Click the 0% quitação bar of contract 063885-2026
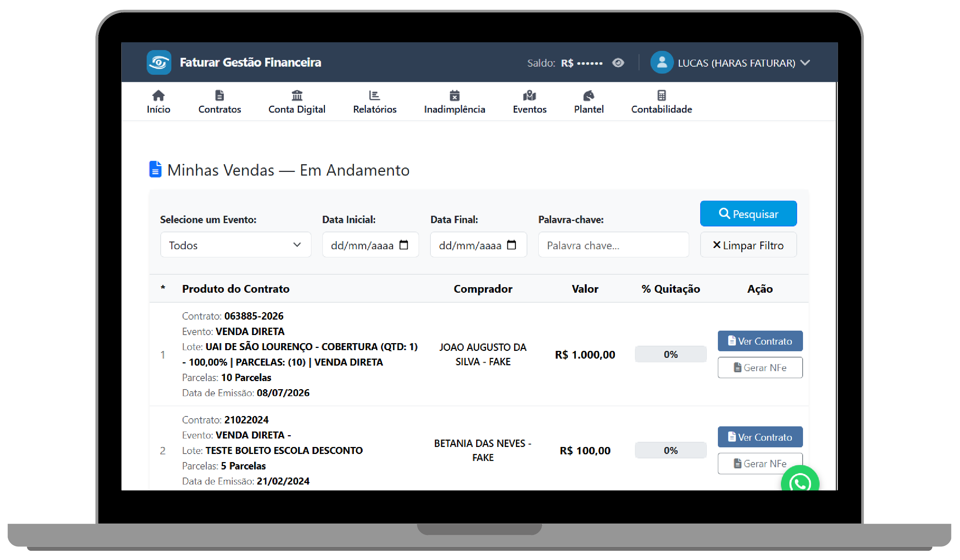The image size is (960, 560). point(670,355)
